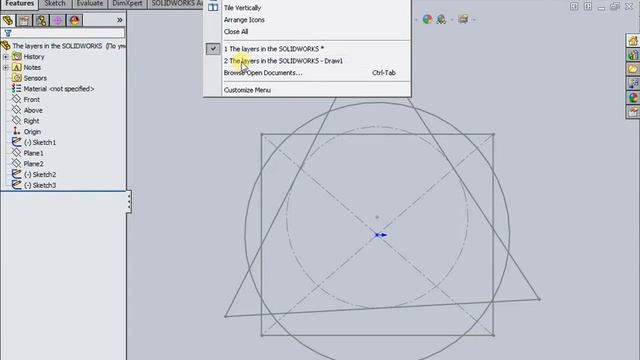The width and height of the screenshot is (640, 360).
Task: Choose Close All from the menu
Action: [x=236, y=31]
